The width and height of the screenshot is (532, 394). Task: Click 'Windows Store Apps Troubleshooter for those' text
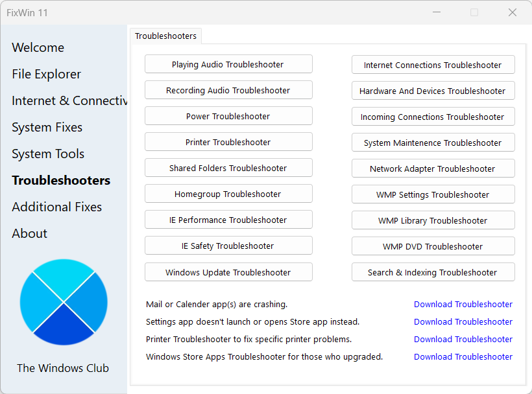click(x=264, y=356)
